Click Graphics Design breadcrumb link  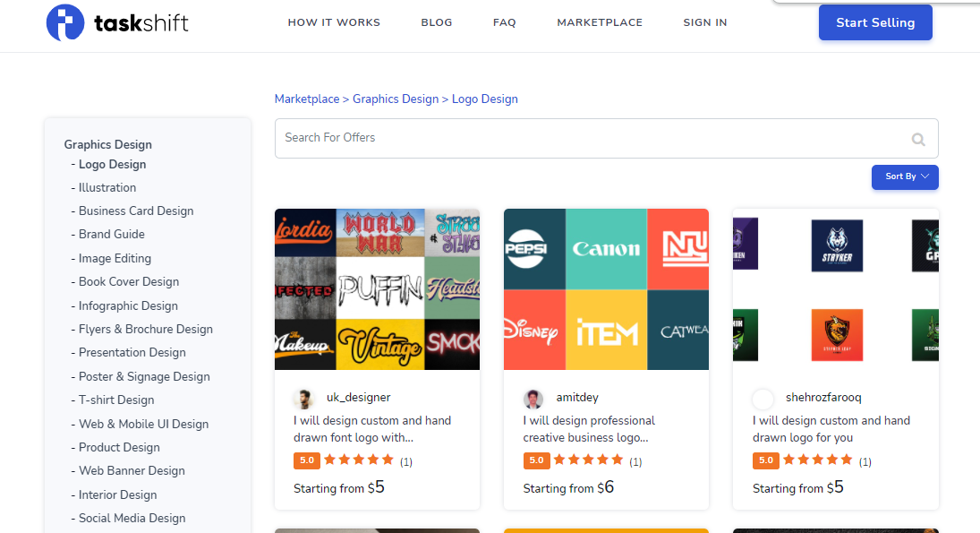tap(396, 99)
